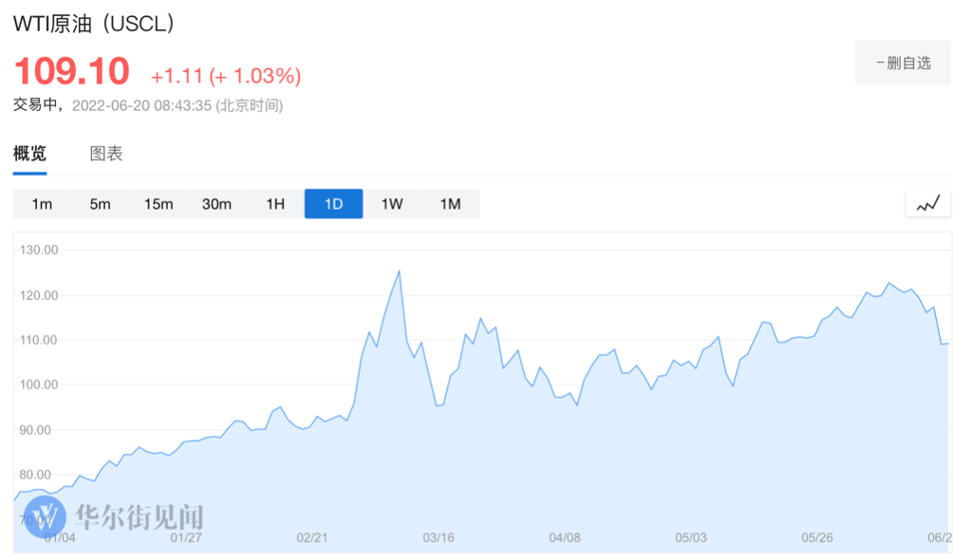
Task: Click the 05/03 date axis label
Action: point(691,537)
